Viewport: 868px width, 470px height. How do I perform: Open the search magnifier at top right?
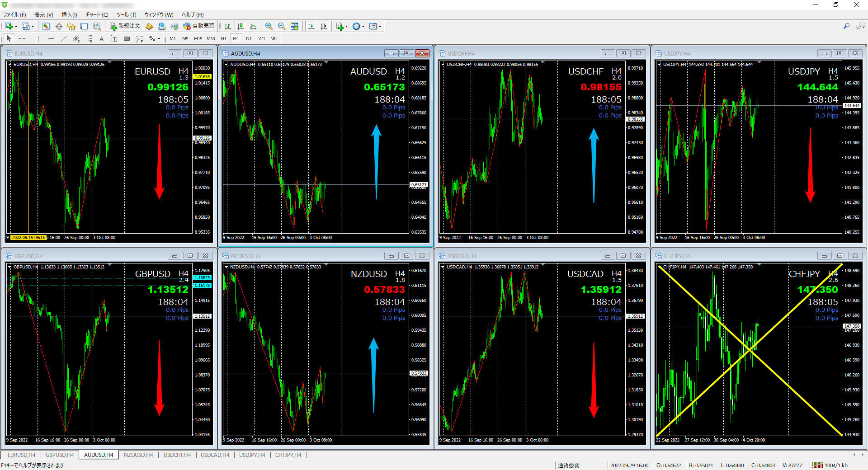tap(846, 26)
